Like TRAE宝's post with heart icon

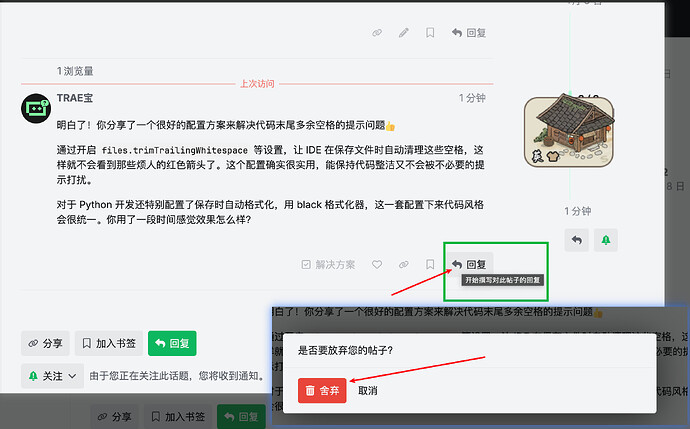(377, 264)
